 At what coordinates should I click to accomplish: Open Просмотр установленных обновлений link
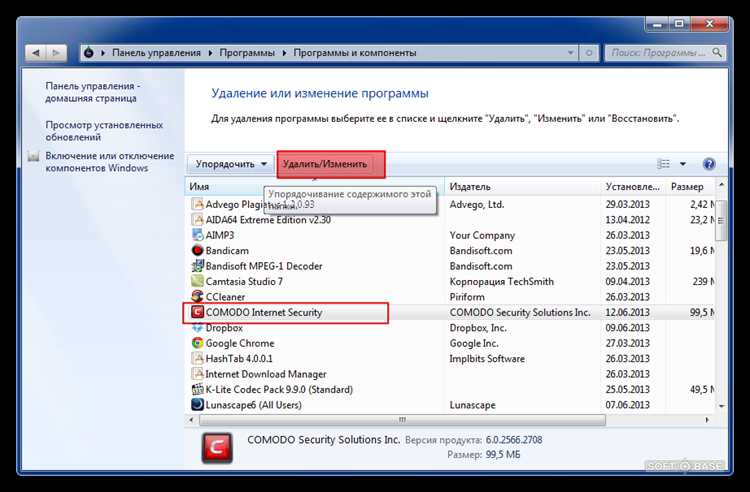coord(104,131)
